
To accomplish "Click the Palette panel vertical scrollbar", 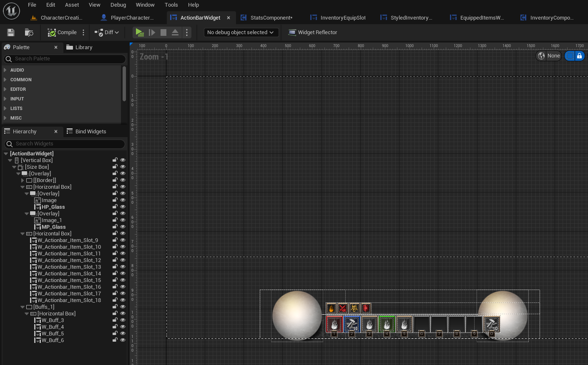I will (124, 84).
